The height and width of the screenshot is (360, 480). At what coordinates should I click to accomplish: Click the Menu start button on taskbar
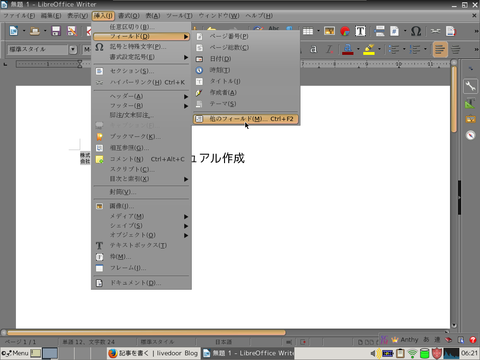pos(15,353)
